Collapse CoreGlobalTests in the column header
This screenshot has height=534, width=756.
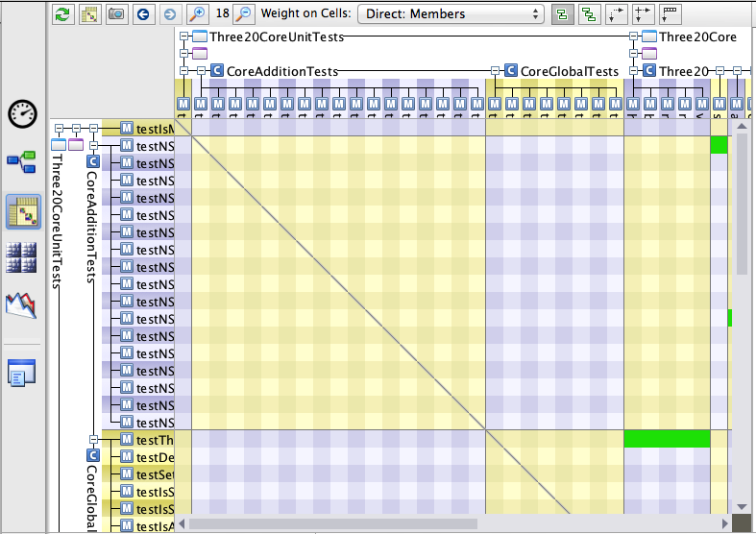tap(495, 71)
